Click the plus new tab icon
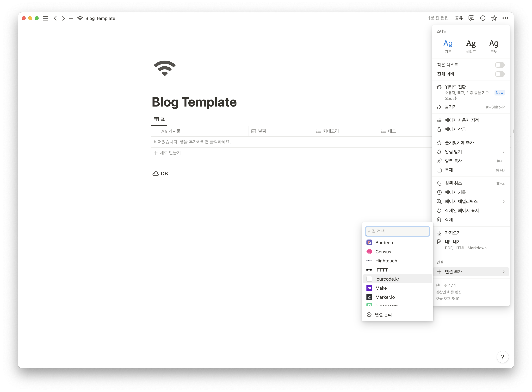The height and width of the screenshot is (392, 532). [x=71, y=18]
